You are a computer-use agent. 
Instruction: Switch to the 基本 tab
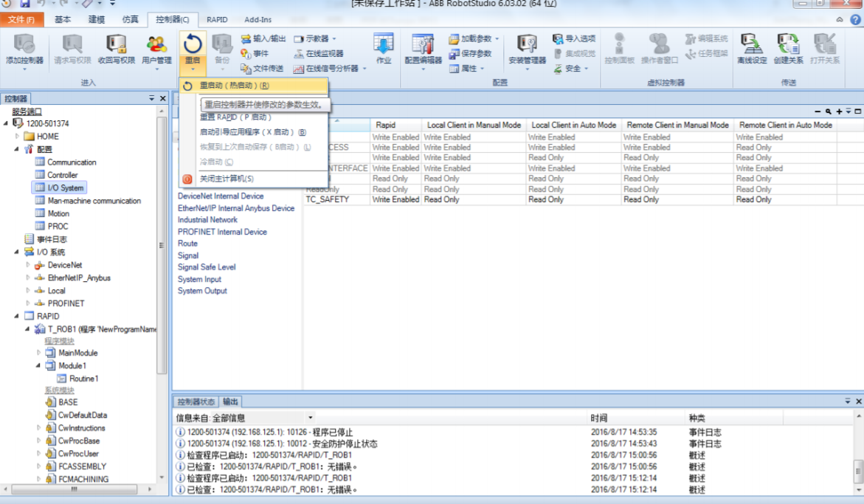62,19
